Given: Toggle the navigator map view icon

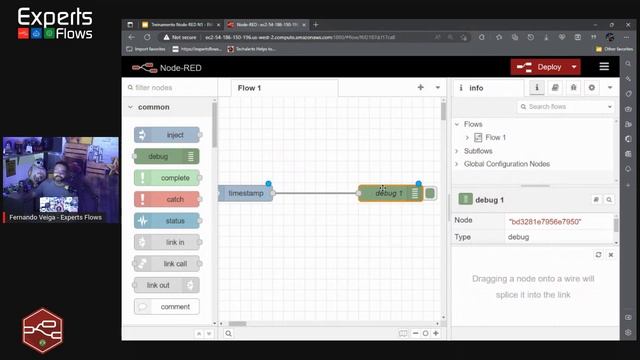Looking at the screenshot, I should [x=403, y=333].
